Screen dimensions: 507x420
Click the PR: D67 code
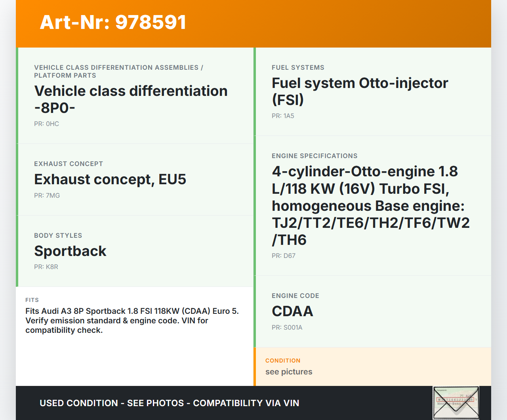click(x=284, y=256)
